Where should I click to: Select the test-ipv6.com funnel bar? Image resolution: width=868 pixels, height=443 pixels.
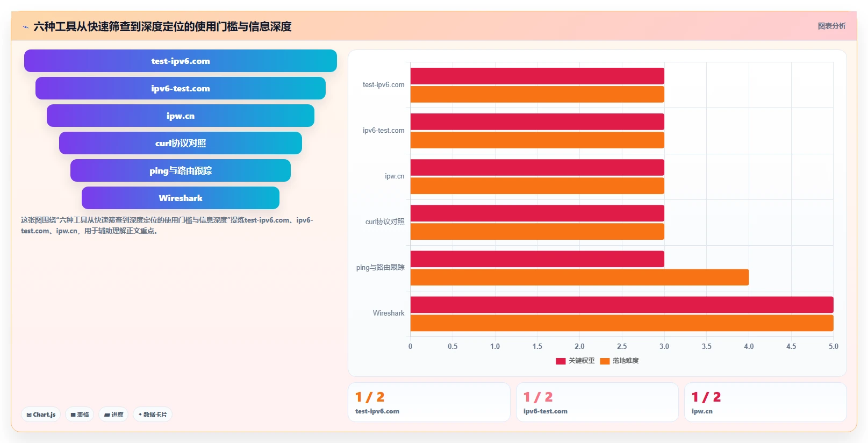click(181, 61)
